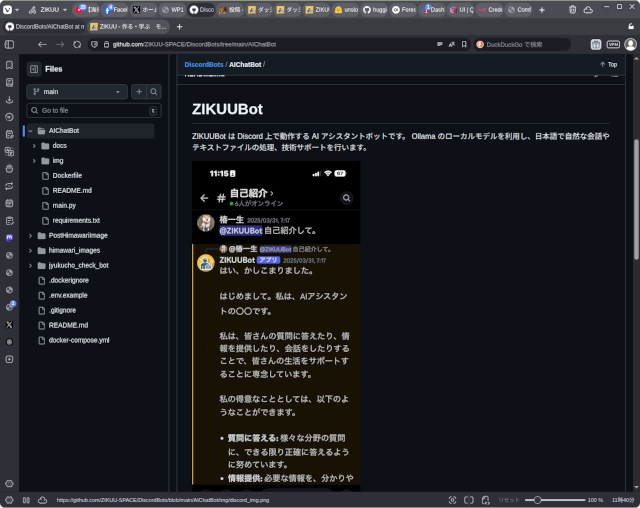Switch to the Facebook tab
The image size is (640, 508).
(116, 9)
